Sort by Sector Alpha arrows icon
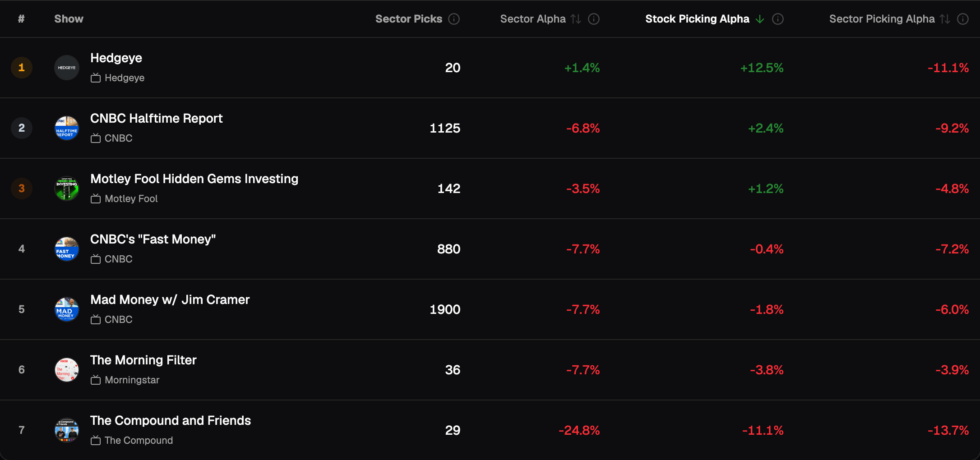 coord(576,19)
